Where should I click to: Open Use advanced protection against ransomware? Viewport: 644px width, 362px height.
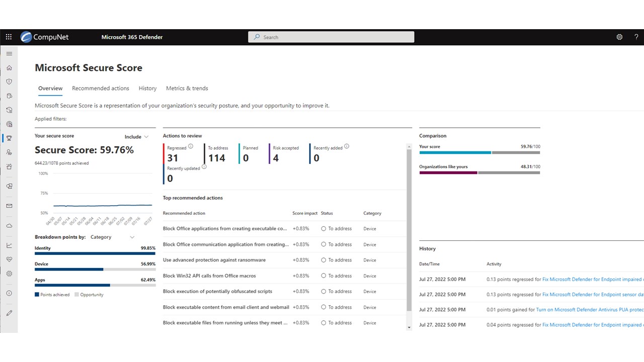tap(214, 260)
